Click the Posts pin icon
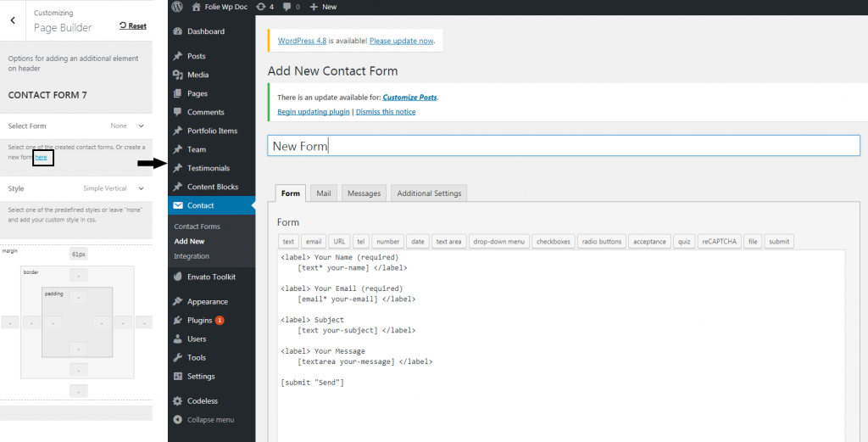This screenshot has width=868, height=442. click(x=178, y=56)
